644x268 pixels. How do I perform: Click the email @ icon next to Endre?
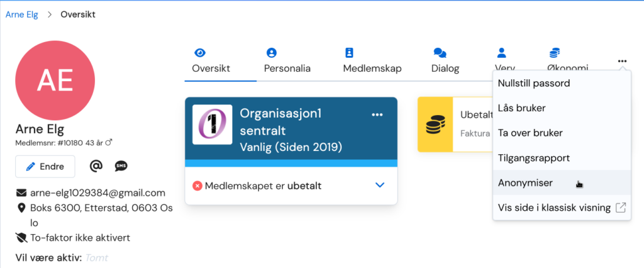(x=96, y=166)
